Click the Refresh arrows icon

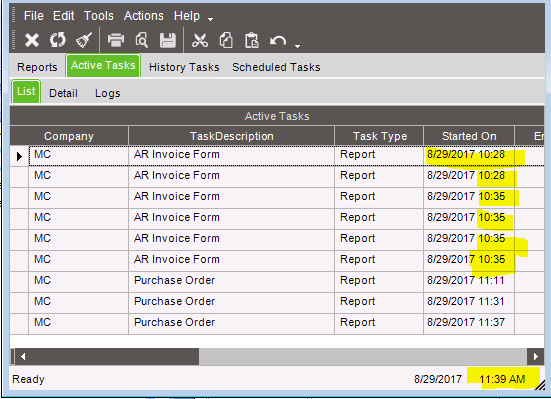point(58,40)
